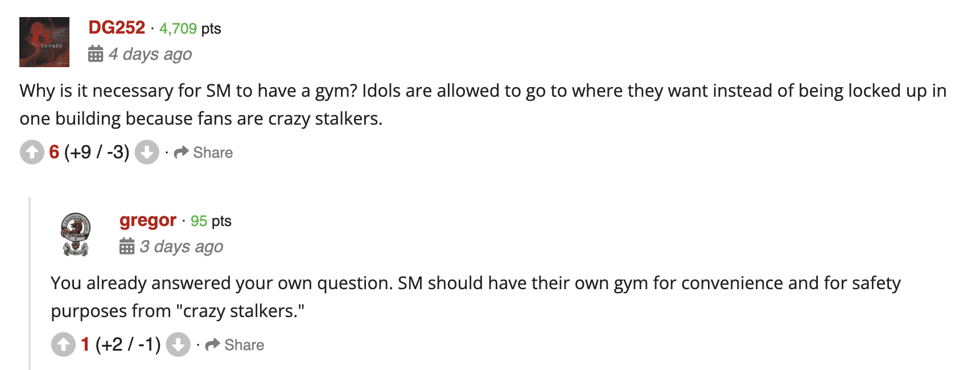Click the '4 days ago' timestamp
This screenshot has width=980, height=370.
(150, 53)
